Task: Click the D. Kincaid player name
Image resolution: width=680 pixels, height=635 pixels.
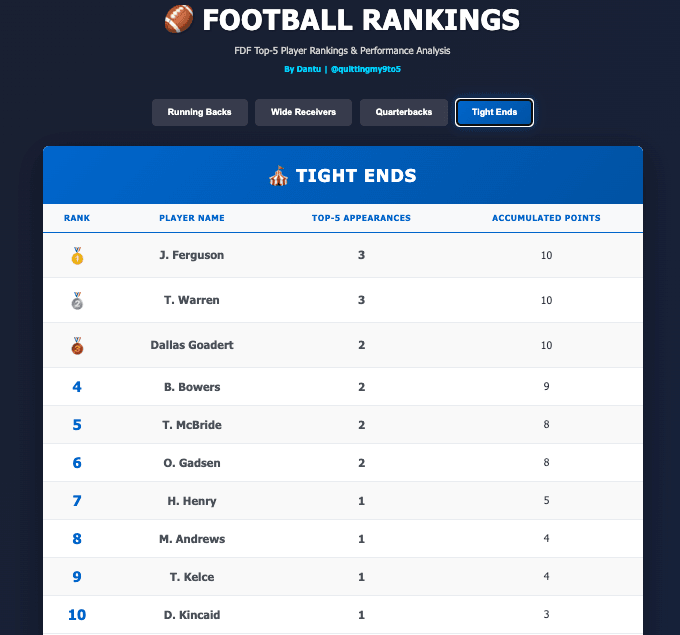Action: coord(192,615)
